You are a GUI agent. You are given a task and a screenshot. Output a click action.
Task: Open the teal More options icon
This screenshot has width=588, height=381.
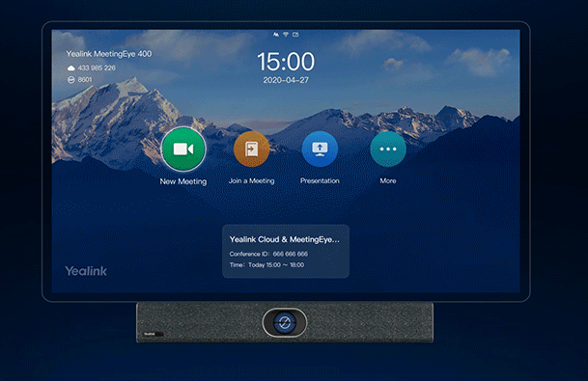388,150
